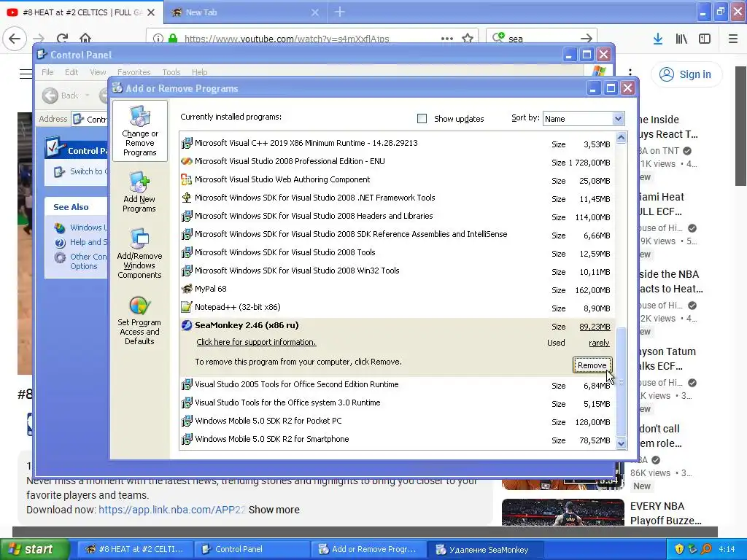Open Add/Remove Windows Components
Image resolution: width=747 pixels, height=560 pixels.
click(x=139, y=253)
